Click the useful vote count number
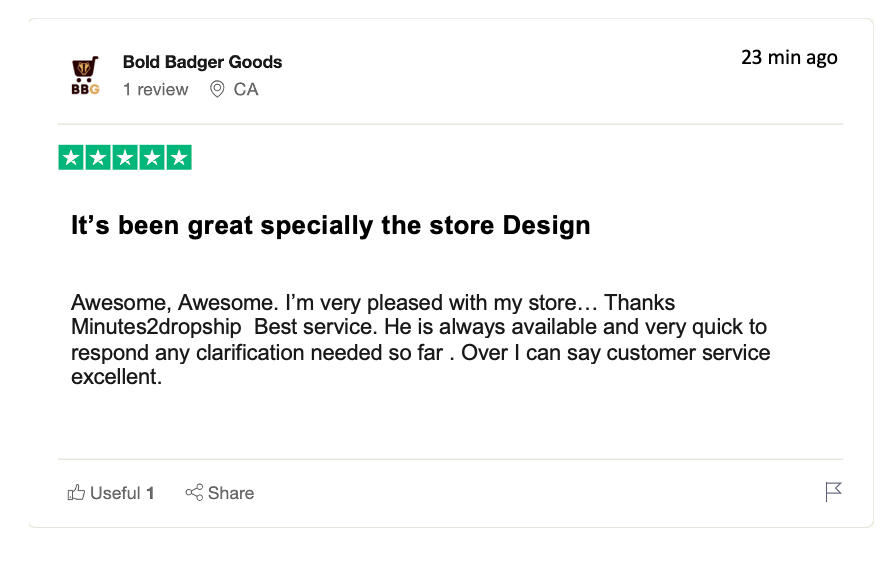The height and width of the screenshot is (561, 887). click(x=150, y=493)
